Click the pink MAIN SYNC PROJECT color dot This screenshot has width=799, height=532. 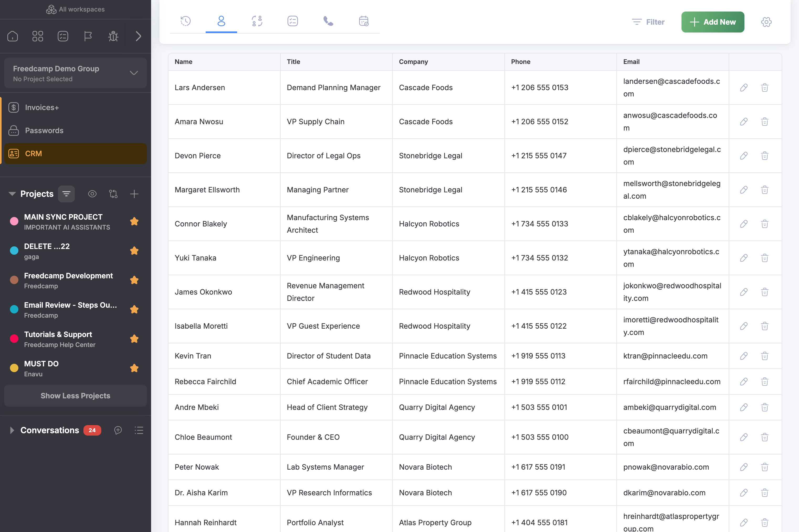tap(14, 221)
